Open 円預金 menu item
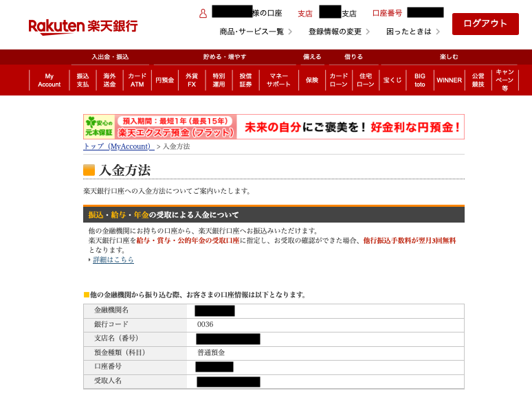Screen dimensions: 532x395 (164, 80)
